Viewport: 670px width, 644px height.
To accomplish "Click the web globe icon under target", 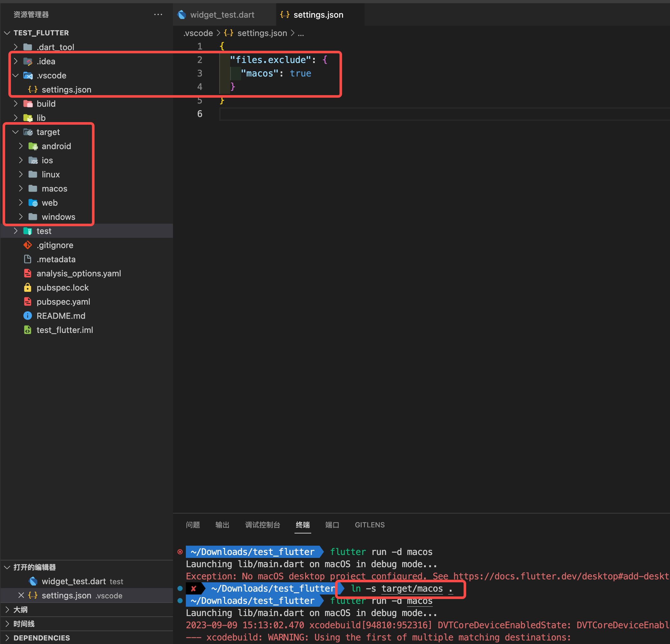I will pos(33,202).
